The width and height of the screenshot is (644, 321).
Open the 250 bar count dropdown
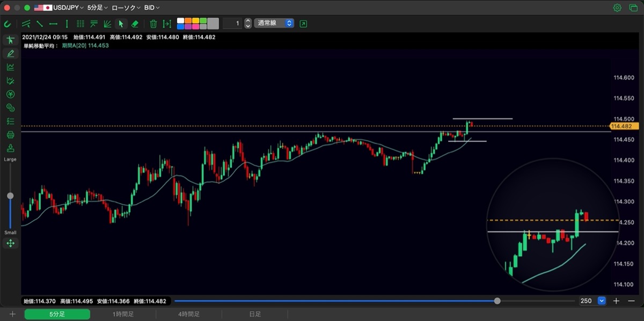tap(592, 301)
